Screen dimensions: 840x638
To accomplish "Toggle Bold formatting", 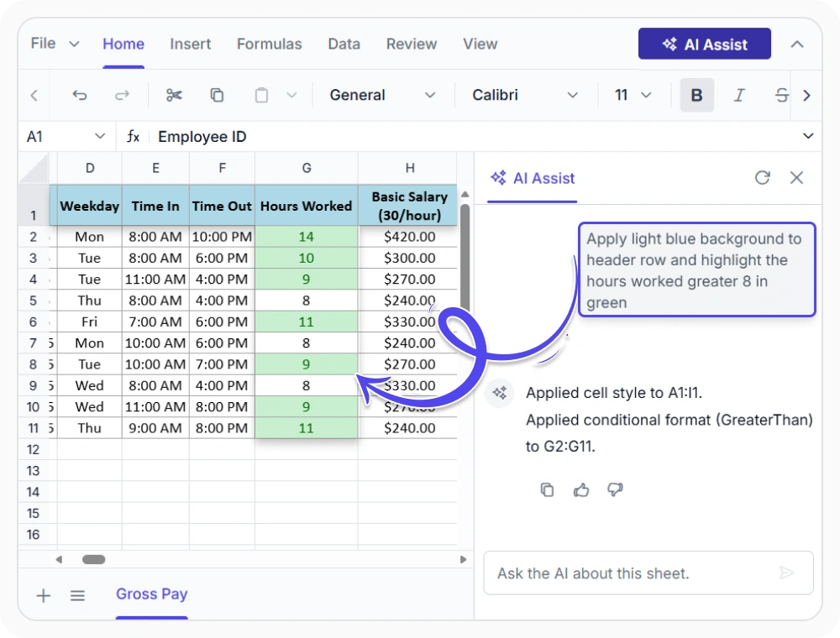I will (x=696, y=95).
